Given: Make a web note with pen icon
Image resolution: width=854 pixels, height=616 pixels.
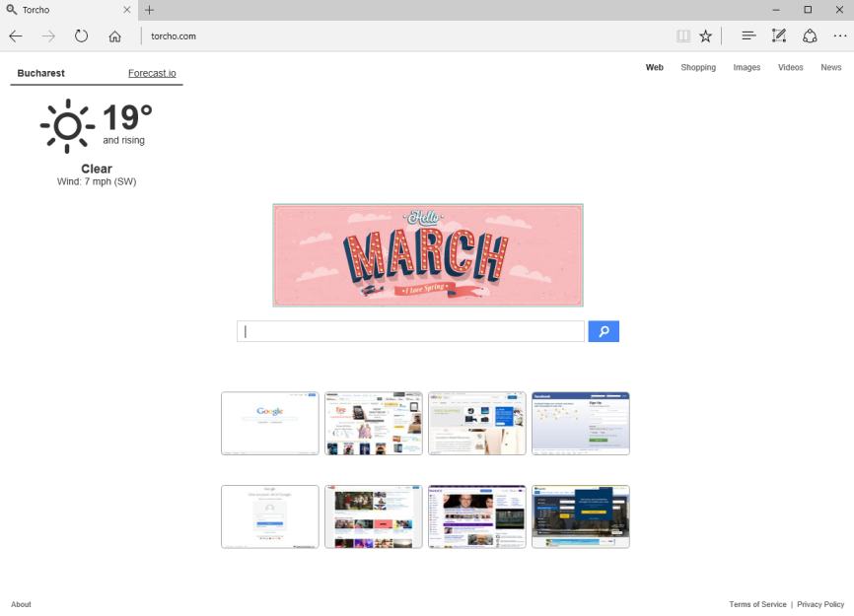Looking at the screenshot, I should click(779, 35).
